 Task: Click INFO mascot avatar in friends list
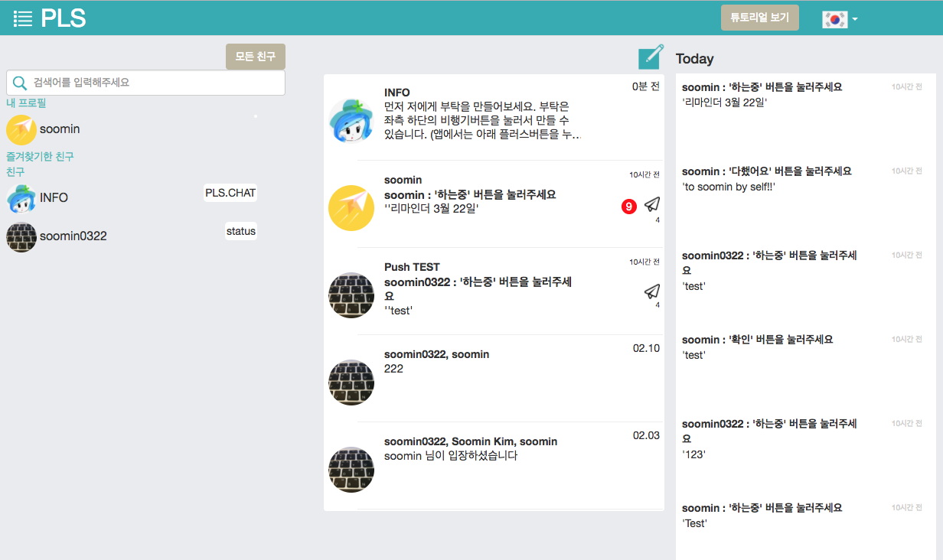(21, 198)
